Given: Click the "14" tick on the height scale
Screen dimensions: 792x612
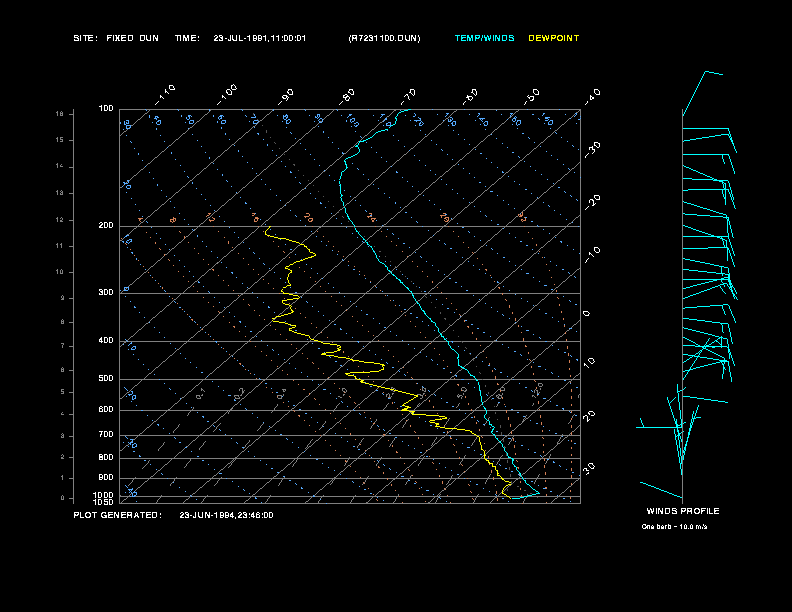Looking at the screenshot, I should 60,166.
